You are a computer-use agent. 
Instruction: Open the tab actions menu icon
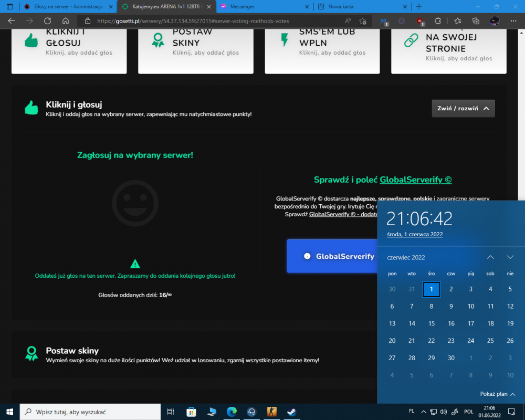pyautogui.click(x=9, y=6)
